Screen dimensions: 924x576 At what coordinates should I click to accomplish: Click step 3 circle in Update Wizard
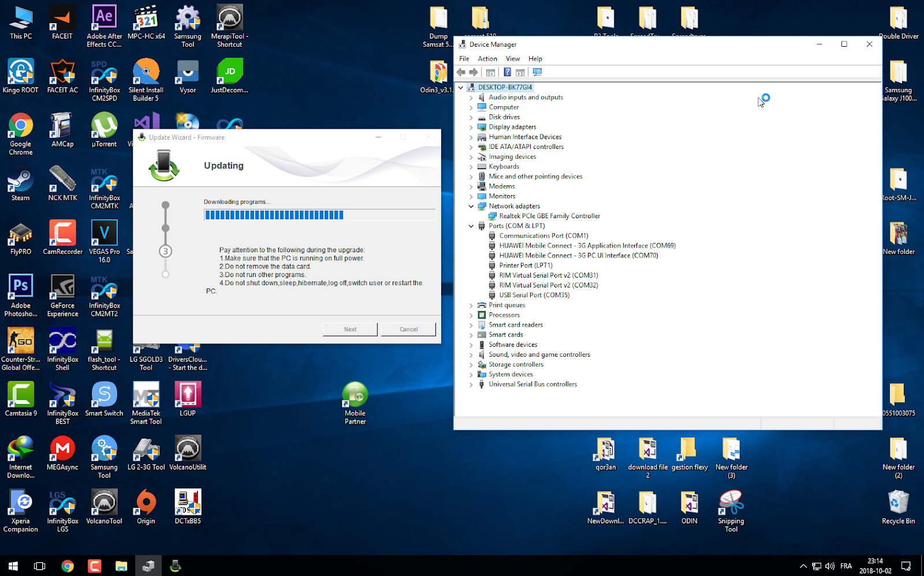coord(165,251)
